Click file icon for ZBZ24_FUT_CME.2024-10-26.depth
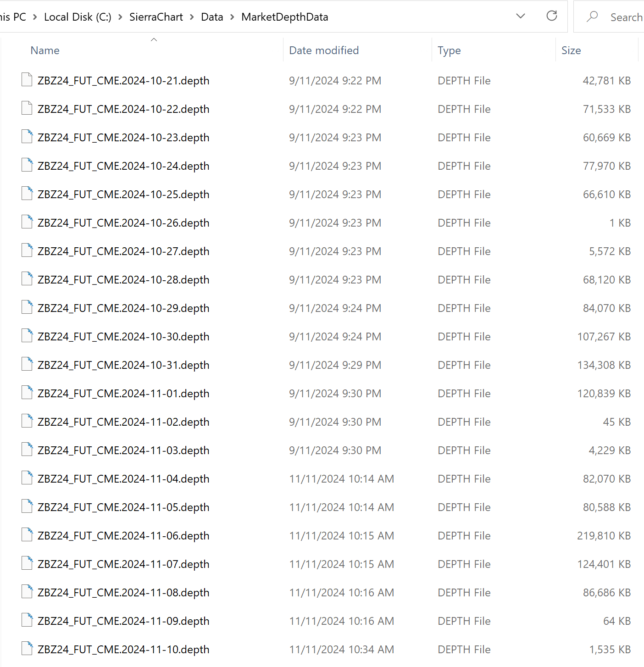 click(27, 222)
